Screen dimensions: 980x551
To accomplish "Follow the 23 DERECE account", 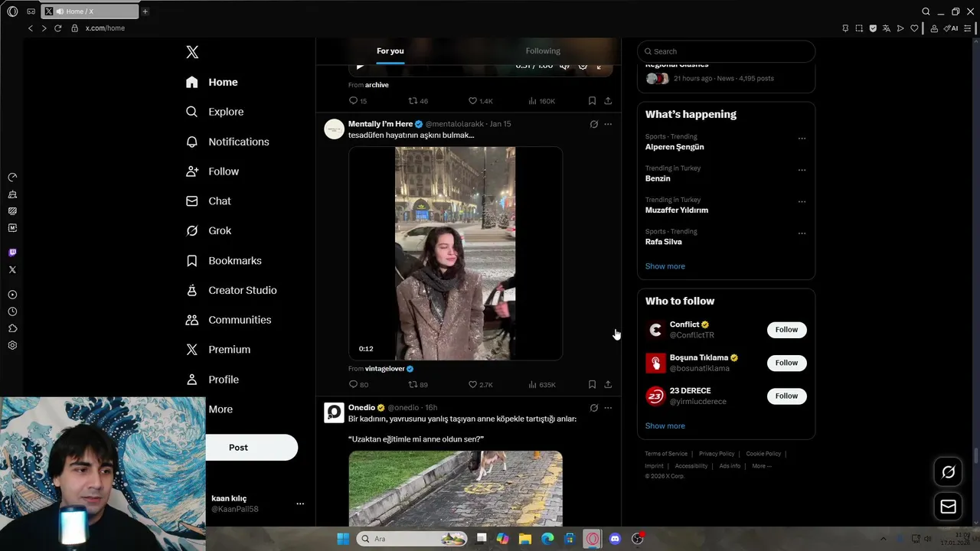I will [786, 396].
